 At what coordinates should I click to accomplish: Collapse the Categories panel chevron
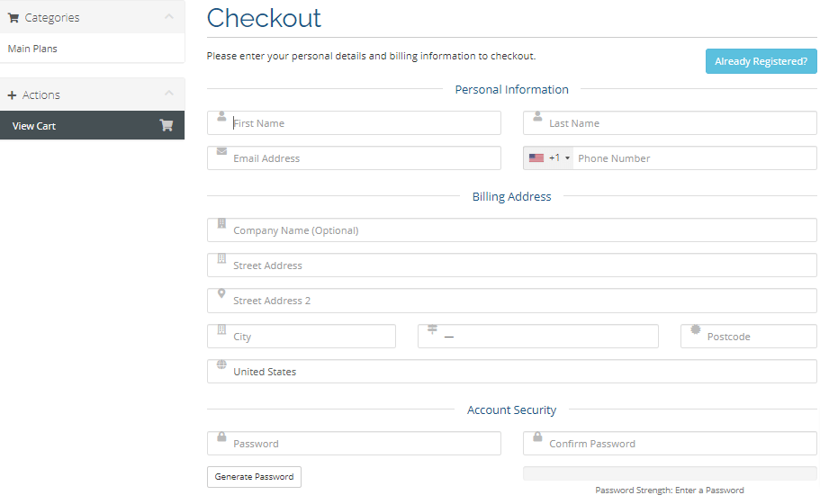[169, 17]
